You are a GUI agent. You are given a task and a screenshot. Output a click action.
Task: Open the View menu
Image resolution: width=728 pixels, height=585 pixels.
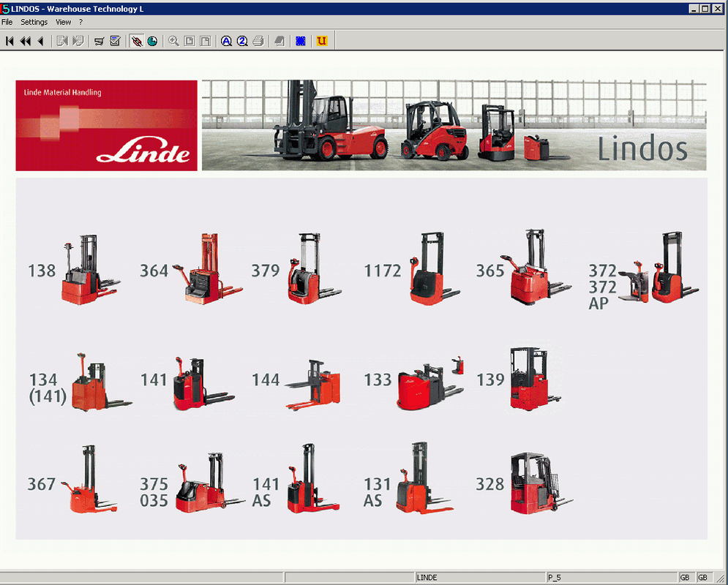[63, 22]
